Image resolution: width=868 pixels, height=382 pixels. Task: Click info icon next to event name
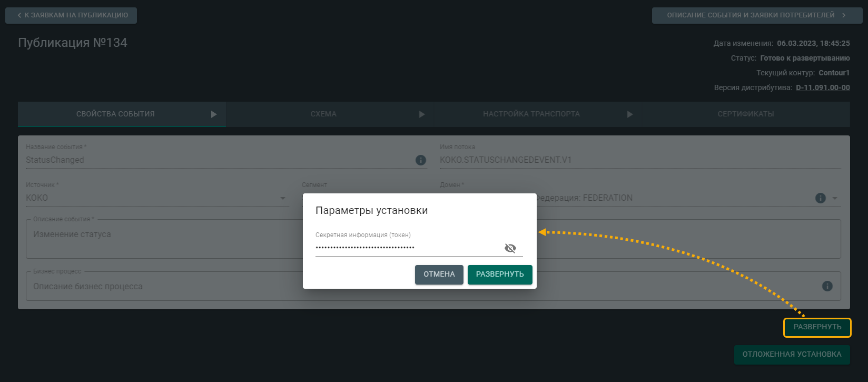pyautogui.click(x=420, y=160)
